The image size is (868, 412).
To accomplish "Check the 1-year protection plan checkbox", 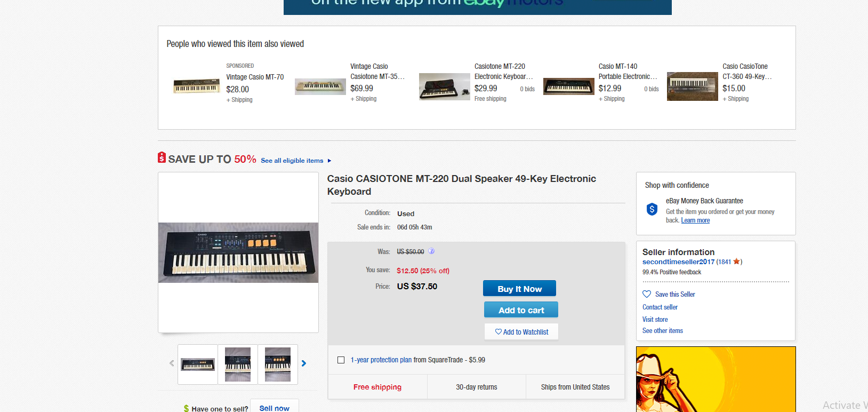I will click(x=341, y=360).
